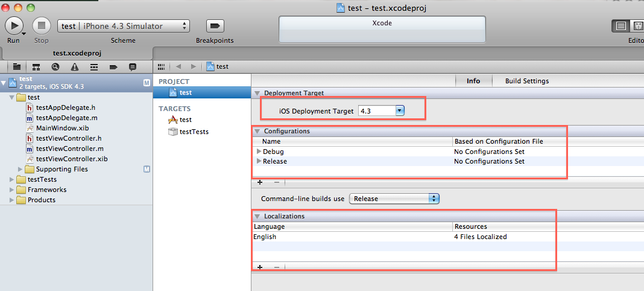Remove a configuration with the minus button
The width and height of the screenshot is (644, 291).
[x=276, y=182]
